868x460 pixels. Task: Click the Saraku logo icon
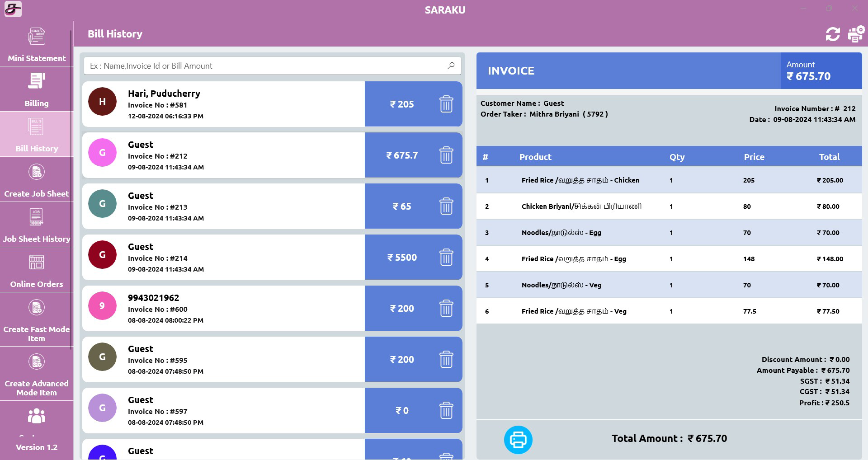tap(13, 9)
